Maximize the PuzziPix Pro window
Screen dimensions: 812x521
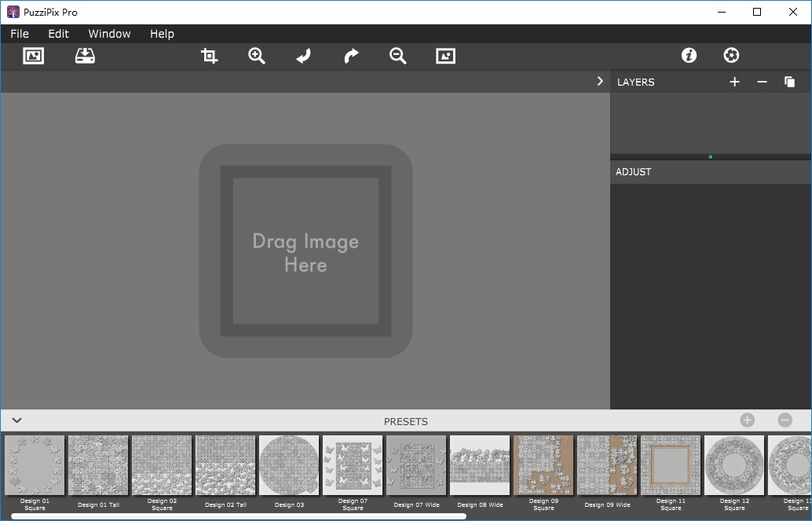pyautogui.click(x=756, y=12)
